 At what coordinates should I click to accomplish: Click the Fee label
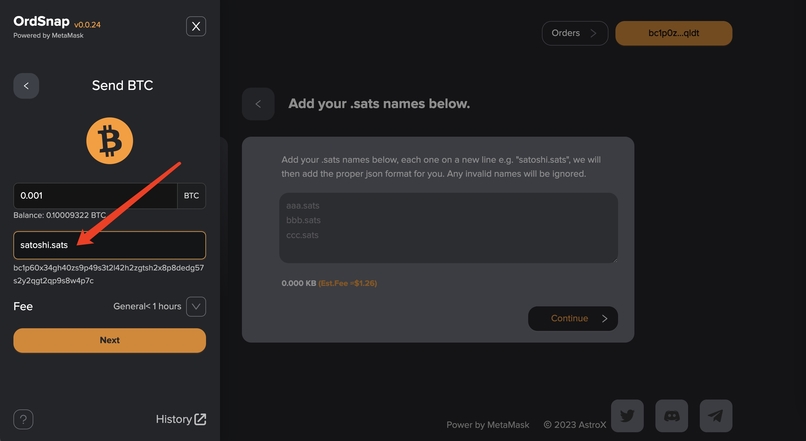point(23,306)
